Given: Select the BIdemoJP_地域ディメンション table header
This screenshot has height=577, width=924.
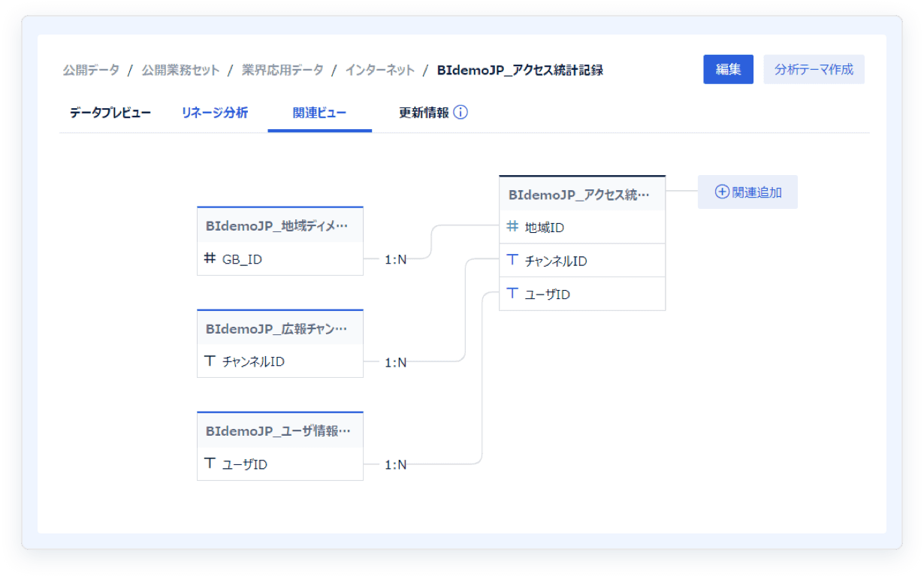Looking at the screenshot, I should [279, 225].
